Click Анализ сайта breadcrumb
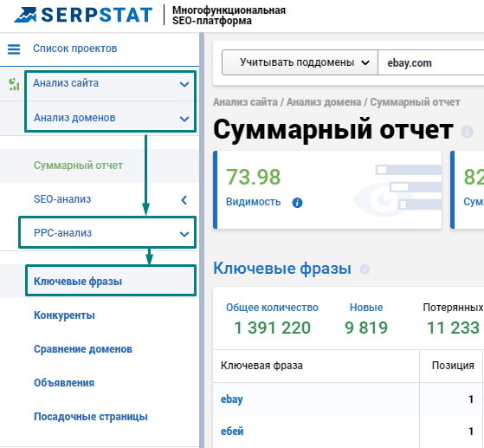The image size is (484, 448). tap(245, 102)
